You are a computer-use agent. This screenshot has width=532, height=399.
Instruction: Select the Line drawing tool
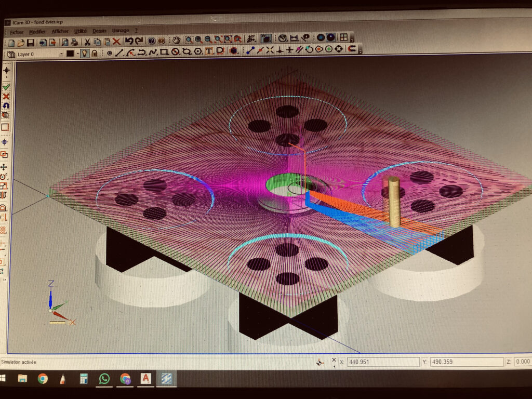coord(119,52)
